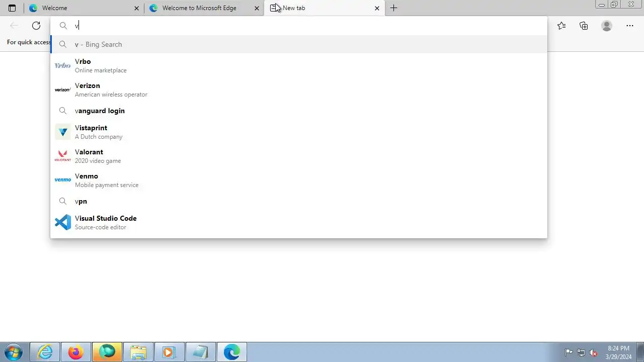The image size is (644, 362).
Task: Close the Welcome to Microsoft Edge tab
Action: click(257, 8)
